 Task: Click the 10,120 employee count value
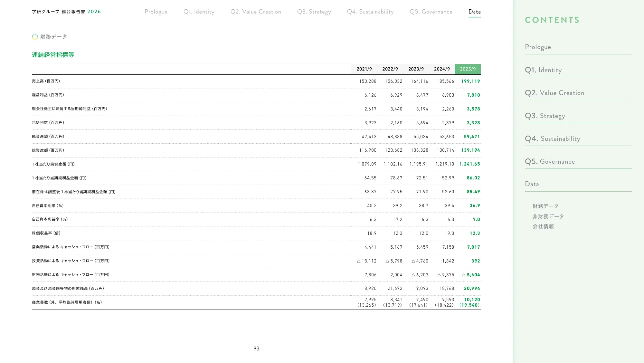472,300
